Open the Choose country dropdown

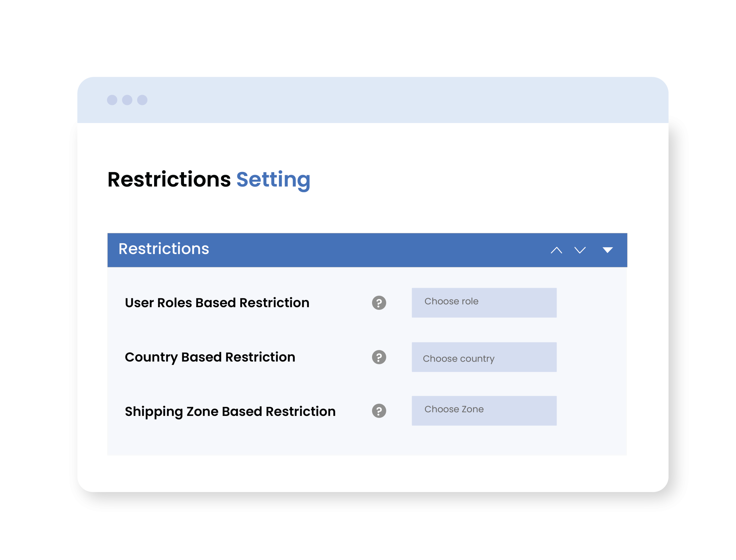tap(484, 357)
